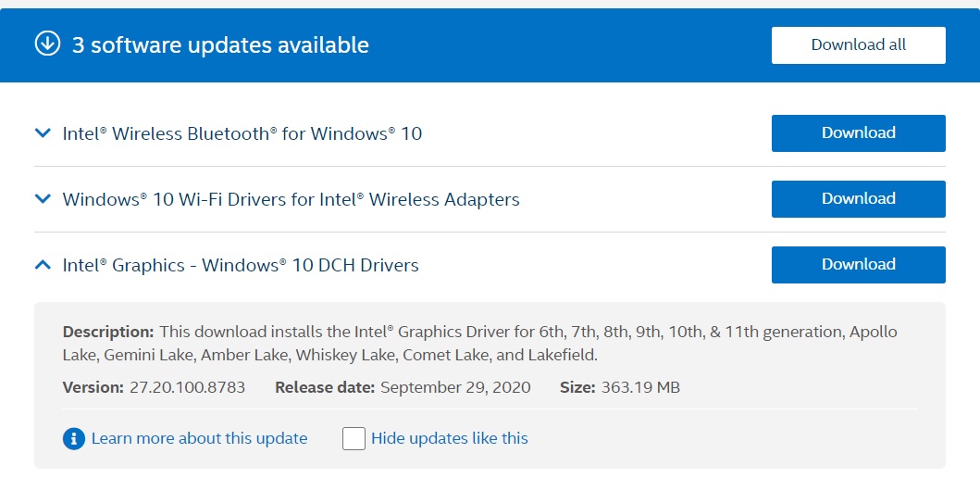980x478 pixels.
Task: Click the Hide updates like this label
Action: 450,438
